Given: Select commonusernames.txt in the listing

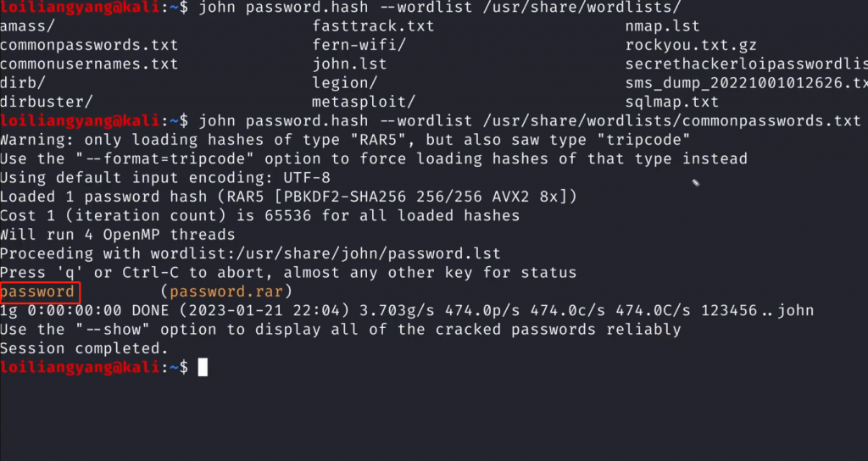Looking at the screenshot, I should [89, 64].
